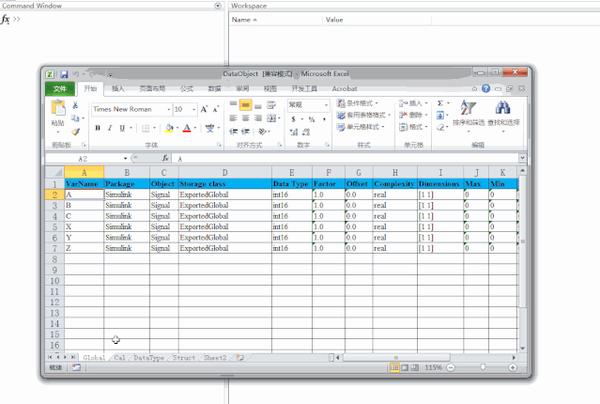The width and height of the screenshot is (600, 404).
Task: Toggle Bold formatting
Action: [x=98, y=128]
